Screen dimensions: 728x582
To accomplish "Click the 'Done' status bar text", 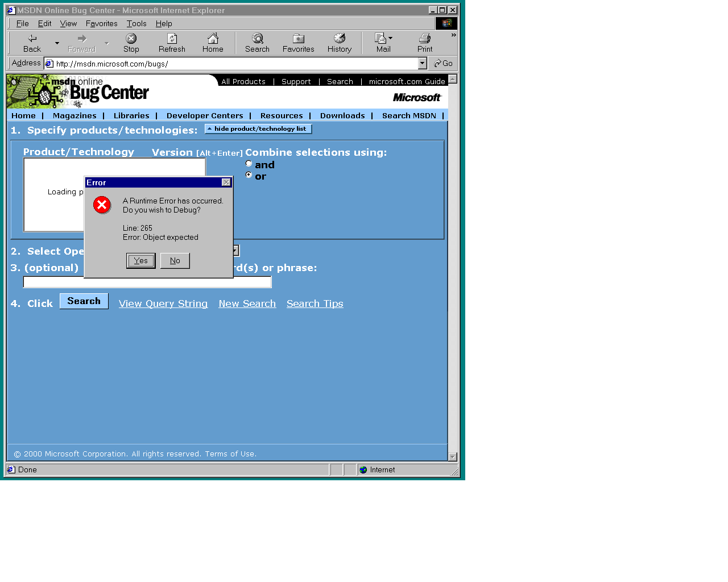I will point(27,469).
